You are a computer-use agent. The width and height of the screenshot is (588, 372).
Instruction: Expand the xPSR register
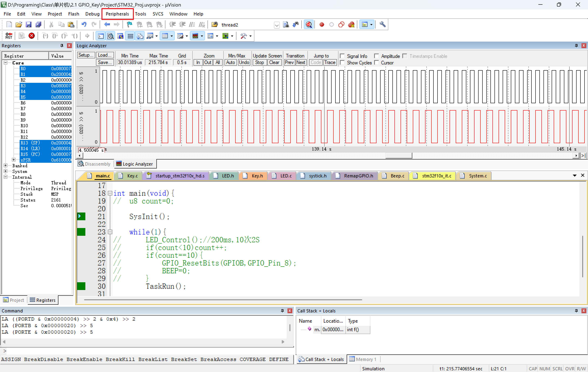pos(14,160)
